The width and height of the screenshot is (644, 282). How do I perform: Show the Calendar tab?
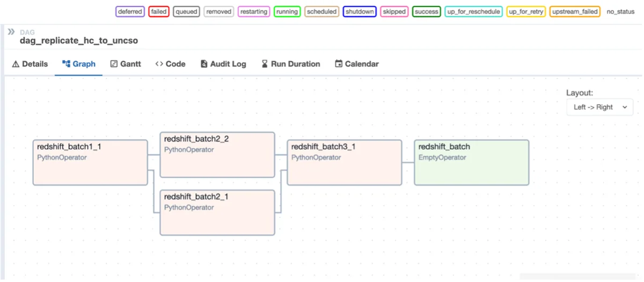point(357,64)
